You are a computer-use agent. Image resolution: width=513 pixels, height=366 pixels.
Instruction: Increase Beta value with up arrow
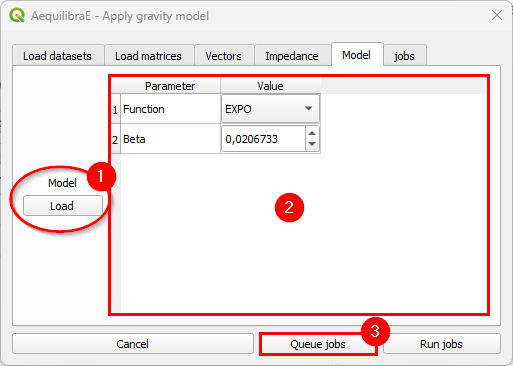click(312, 133)
